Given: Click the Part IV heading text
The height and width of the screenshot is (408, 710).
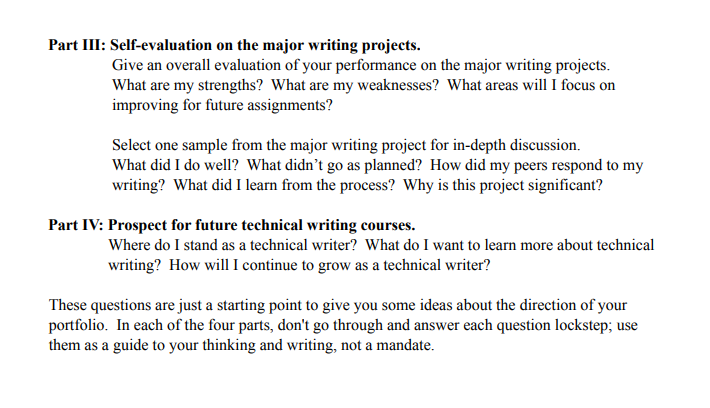Looking at the screenshot, I should coord(232,226).
